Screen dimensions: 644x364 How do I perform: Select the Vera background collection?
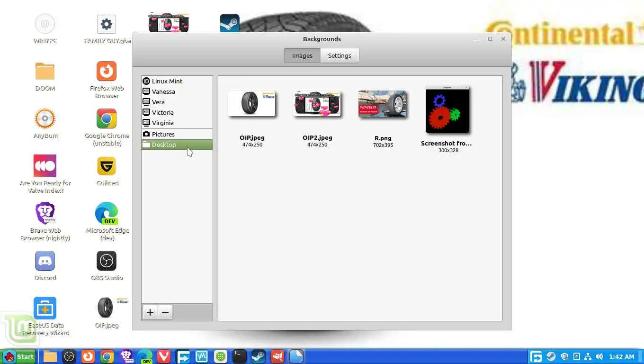tap(177, 102)
